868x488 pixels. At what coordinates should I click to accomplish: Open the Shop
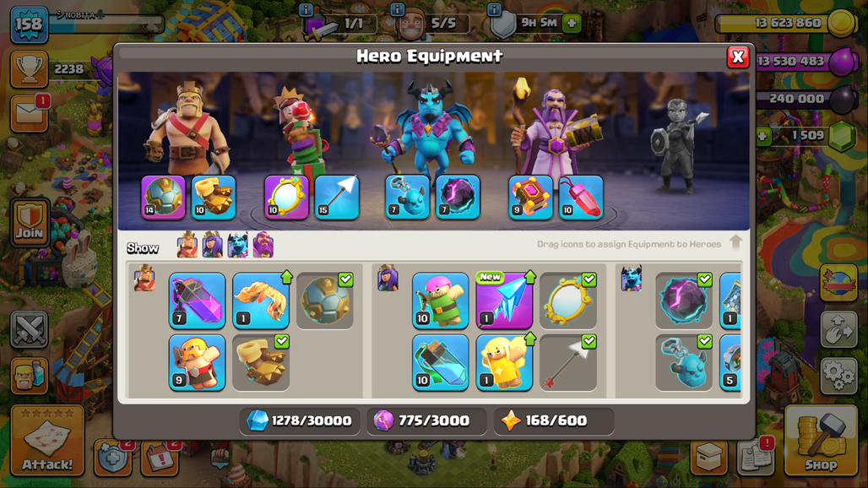tap(821, 441)
